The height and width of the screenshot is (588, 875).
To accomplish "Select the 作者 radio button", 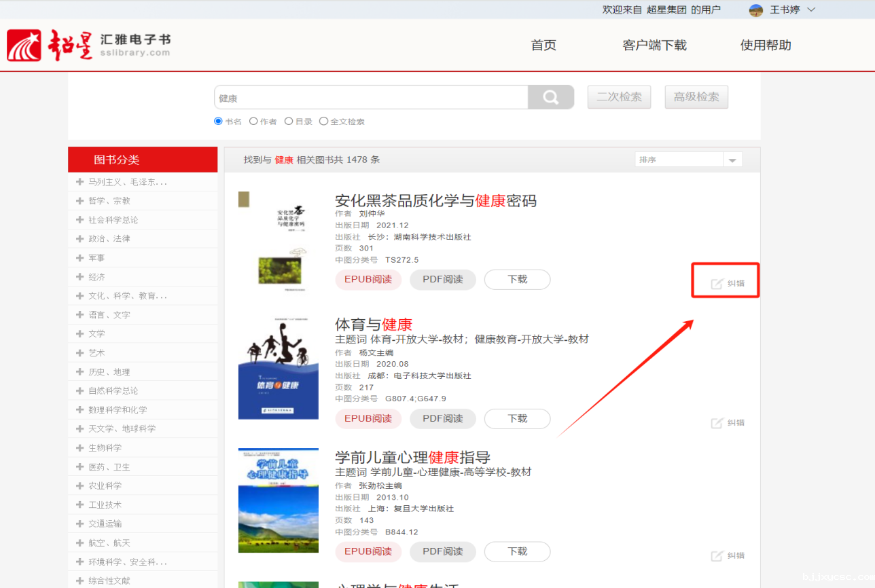I will (x=253, y=122).
